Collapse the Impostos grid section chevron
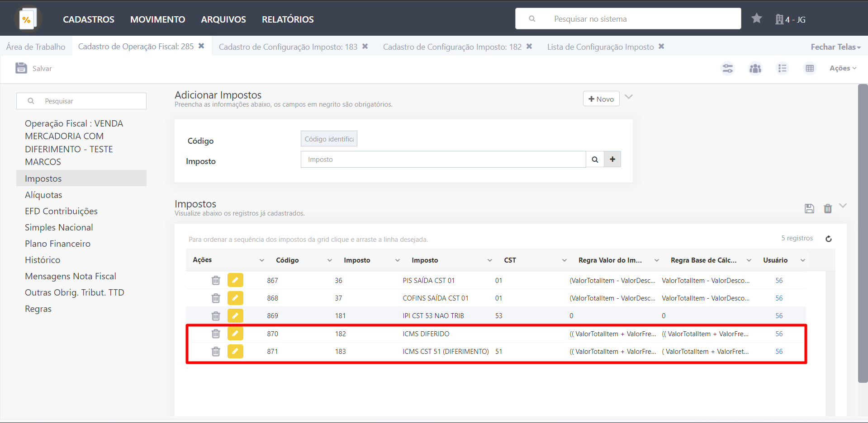This screenshot has height=423, width=868. [843, 206]
